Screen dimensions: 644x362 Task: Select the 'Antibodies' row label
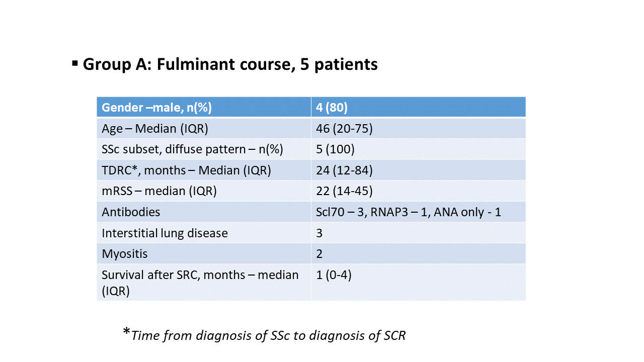click(x=131, y=212)
